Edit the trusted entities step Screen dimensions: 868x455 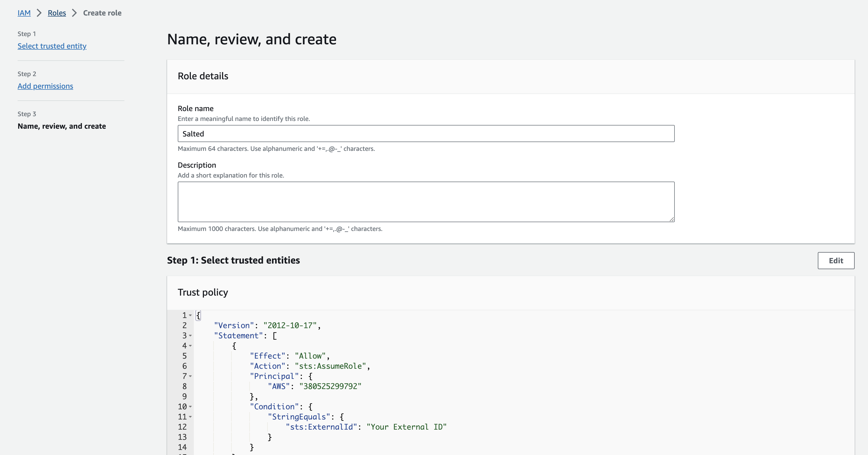(x=836, y=261)
